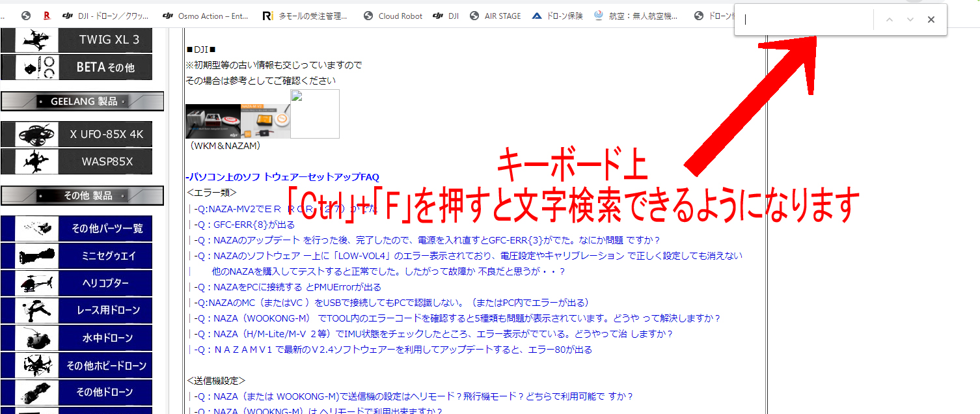Open the DJI - ドローン／クワッ bookmark
The image size is (980, 414).
coord(106,16)
